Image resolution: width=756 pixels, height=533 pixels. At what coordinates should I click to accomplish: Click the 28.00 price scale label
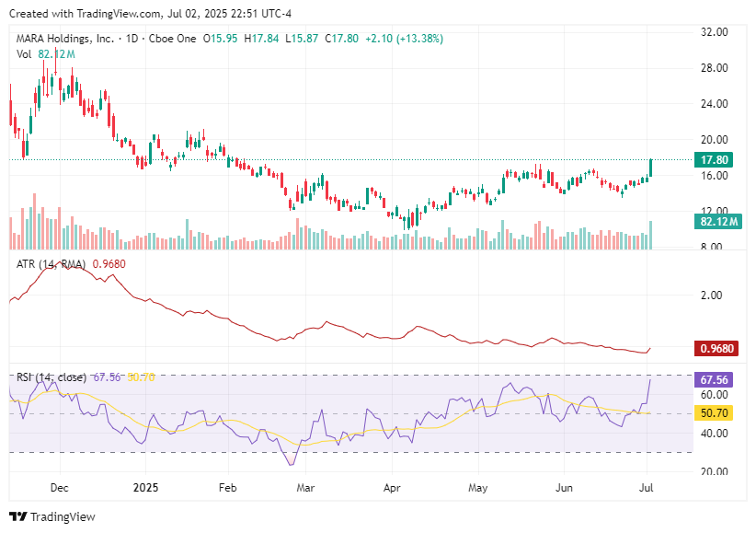pyautogui.click(x=714, y=68)
